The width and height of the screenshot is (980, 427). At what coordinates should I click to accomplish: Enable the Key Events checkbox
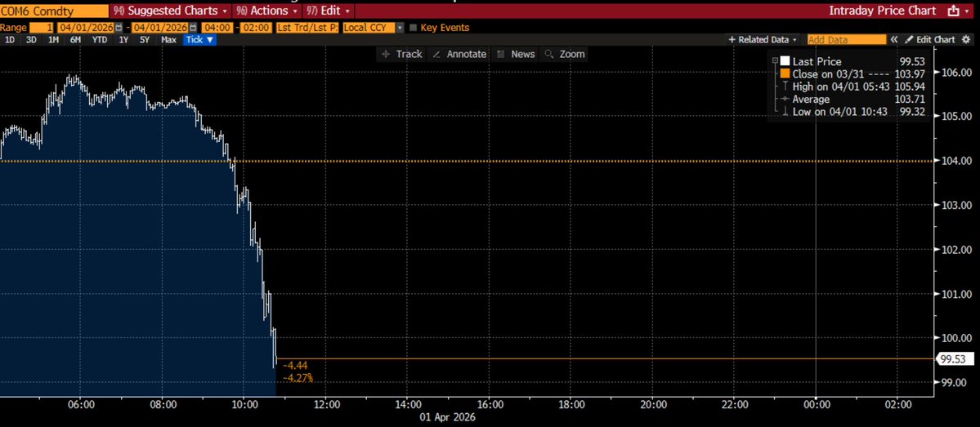tap(413, 28)
